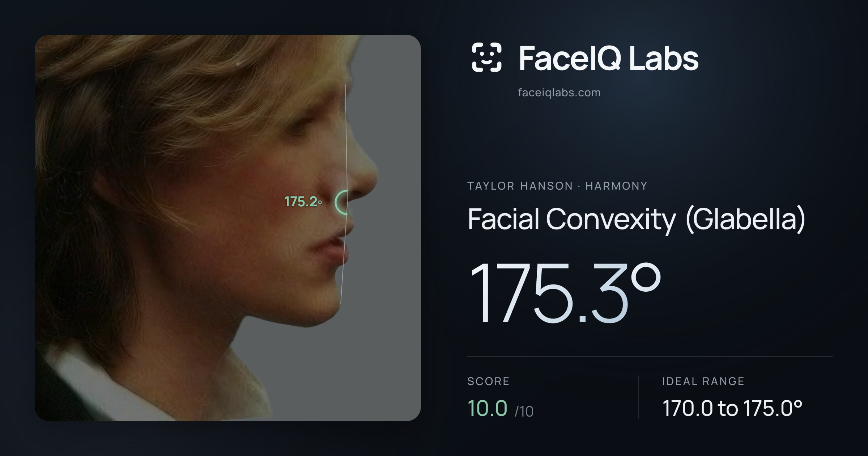Click the FaceIQ Labs face-scan logo icon

click(486, 57)
